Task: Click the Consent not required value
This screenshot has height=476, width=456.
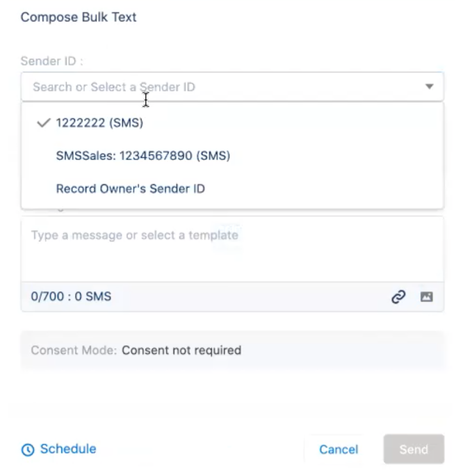Action: point(181,351)
